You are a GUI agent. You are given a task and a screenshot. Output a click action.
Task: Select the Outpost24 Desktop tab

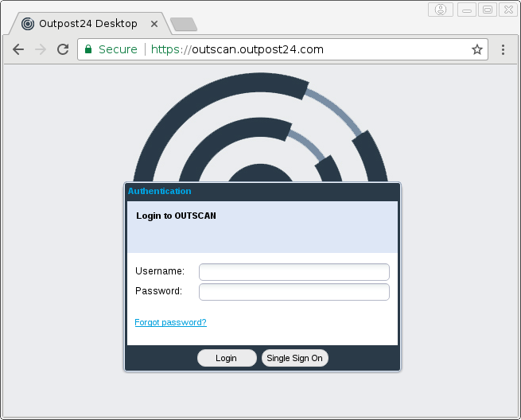coord(88,24)
